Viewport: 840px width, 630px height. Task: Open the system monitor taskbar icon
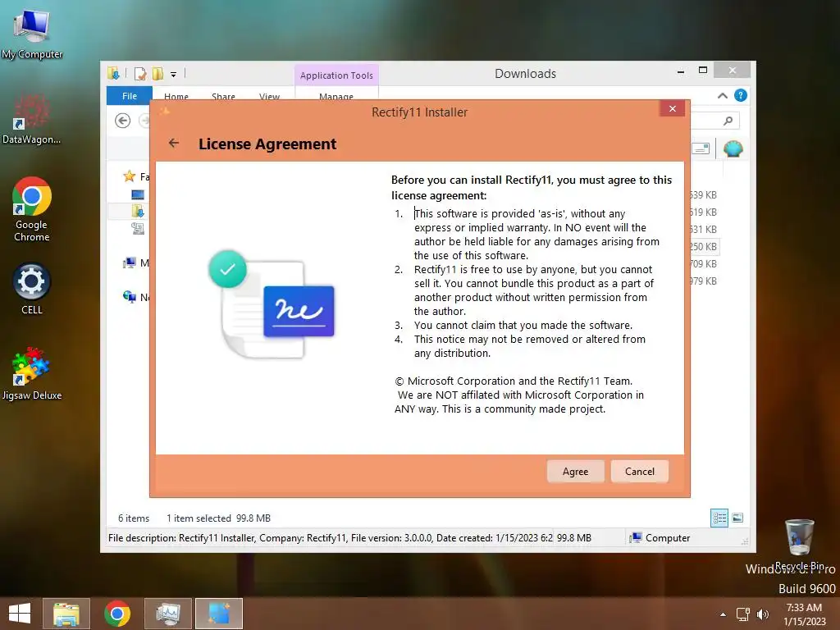(168, 614)
